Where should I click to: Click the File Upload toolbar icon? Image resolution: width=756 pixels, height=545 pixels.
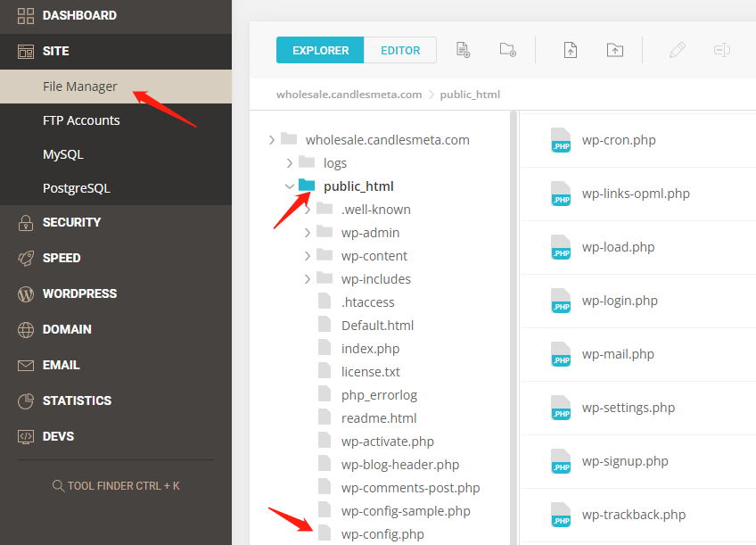pyautogui.click(x=571, y=50)
